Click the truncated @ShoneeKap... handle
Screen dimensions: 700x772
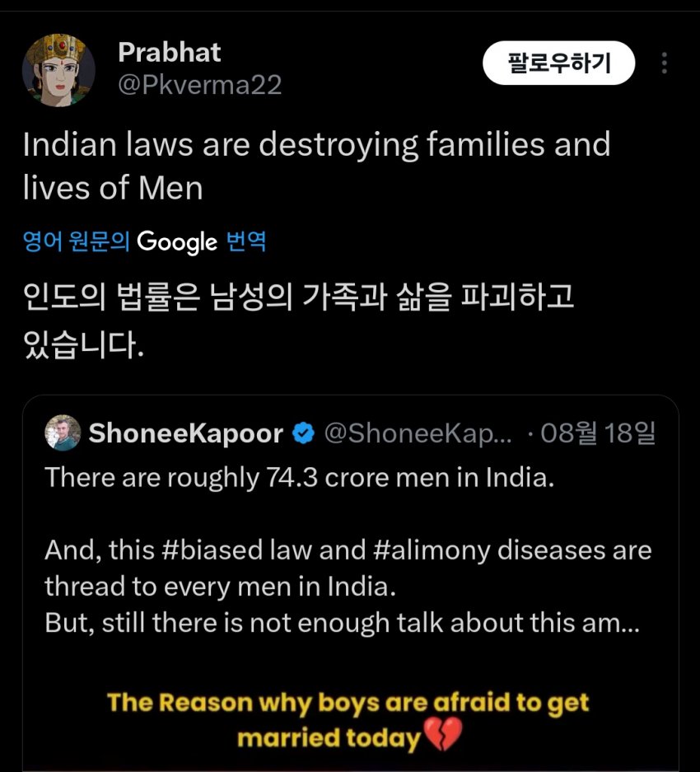coord(418,433)
